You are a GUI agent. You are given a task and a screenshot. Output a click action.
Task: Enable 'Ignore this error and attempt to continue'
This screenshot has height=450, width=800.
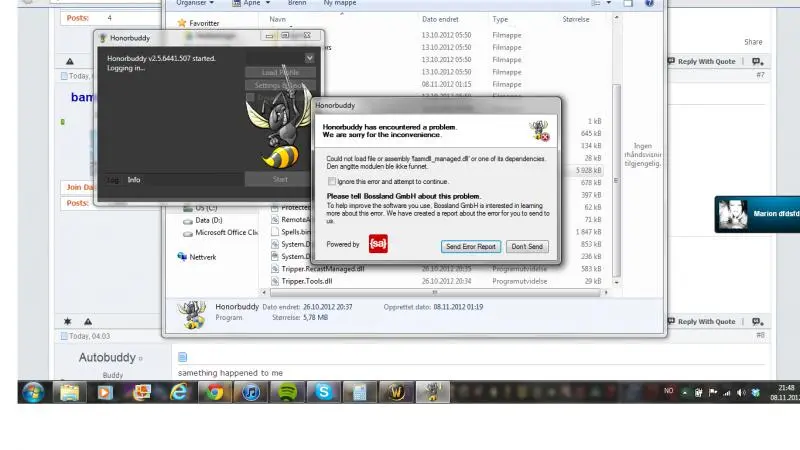pyautogui.click(x=332, y=182)
